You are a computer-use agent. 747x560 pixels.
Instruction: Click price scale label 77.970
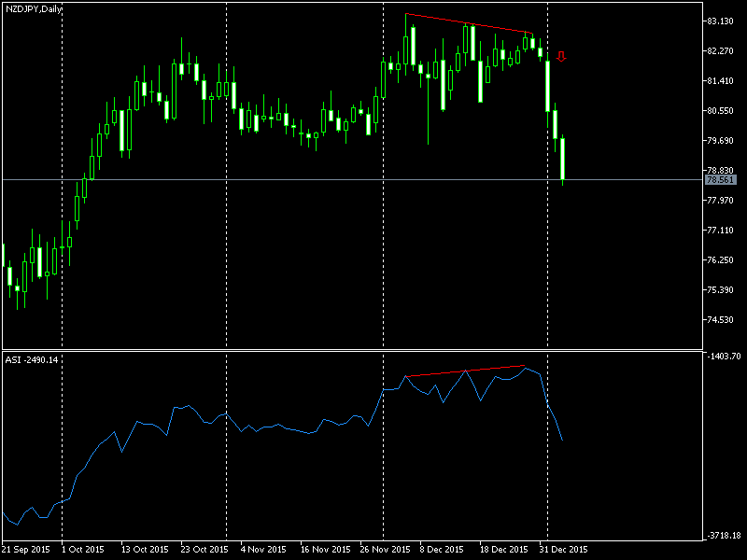720,201
